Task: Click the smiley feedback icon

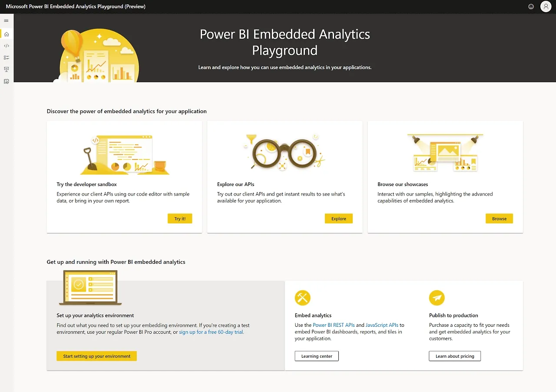Action: click(x=531, y=7)
